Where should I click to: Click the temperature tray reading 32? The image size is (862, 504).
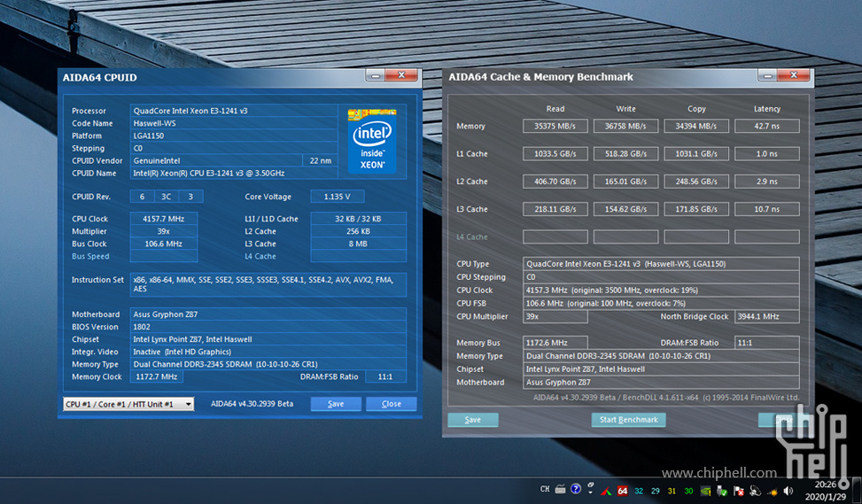pos(639,491)
